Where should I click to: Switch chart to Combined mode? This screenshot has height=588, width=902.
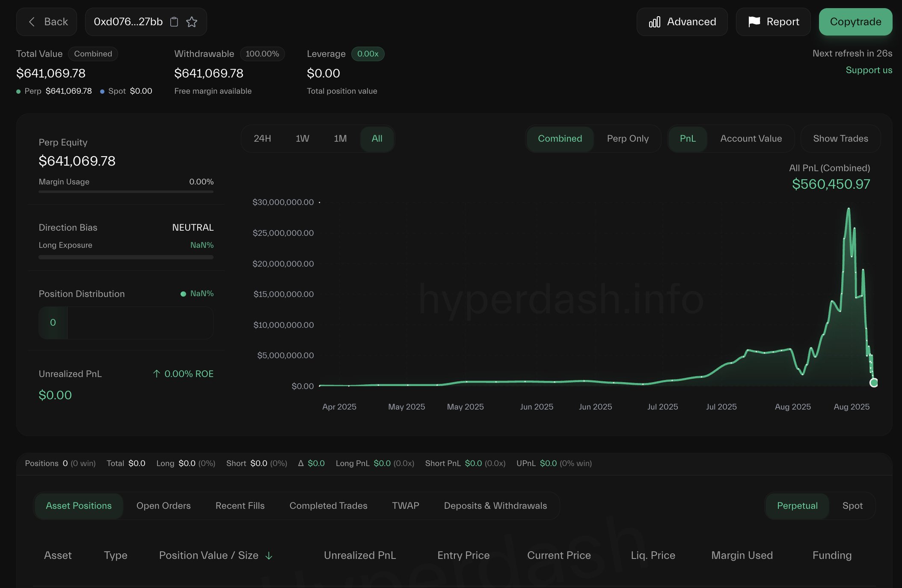coord(560,139)
